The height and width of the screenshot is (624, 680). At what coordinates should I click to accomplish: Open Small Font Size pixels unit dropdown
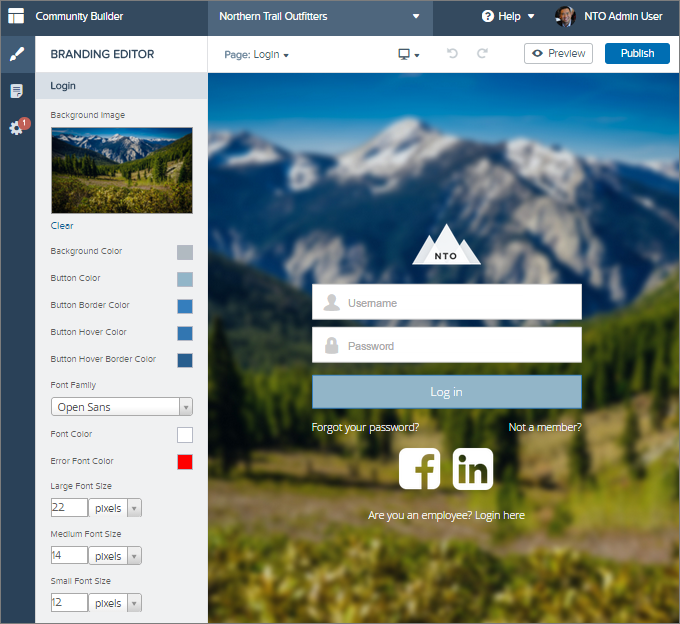click(115, 603)
